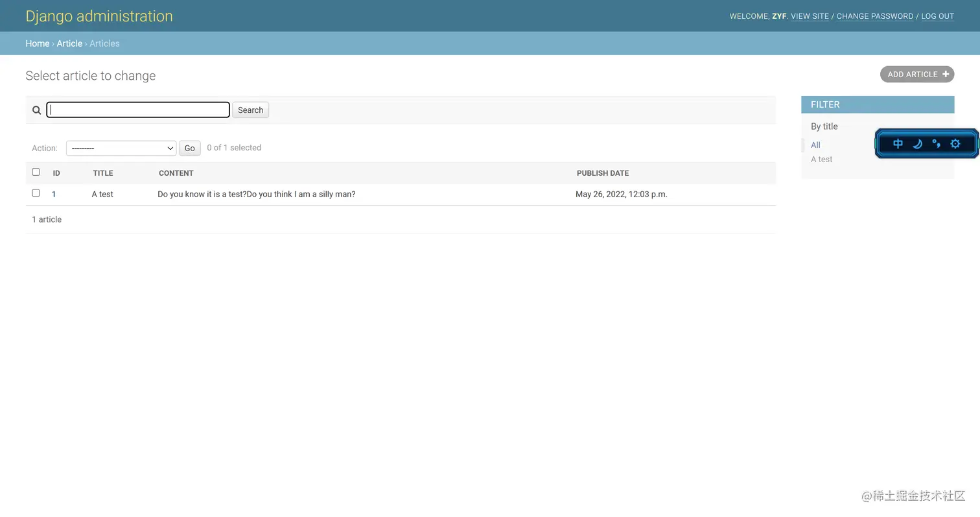This screenshot has width=980, height=517.
Task: Click the punctuation icon in input toolbar
Action: tap(936, 144)
